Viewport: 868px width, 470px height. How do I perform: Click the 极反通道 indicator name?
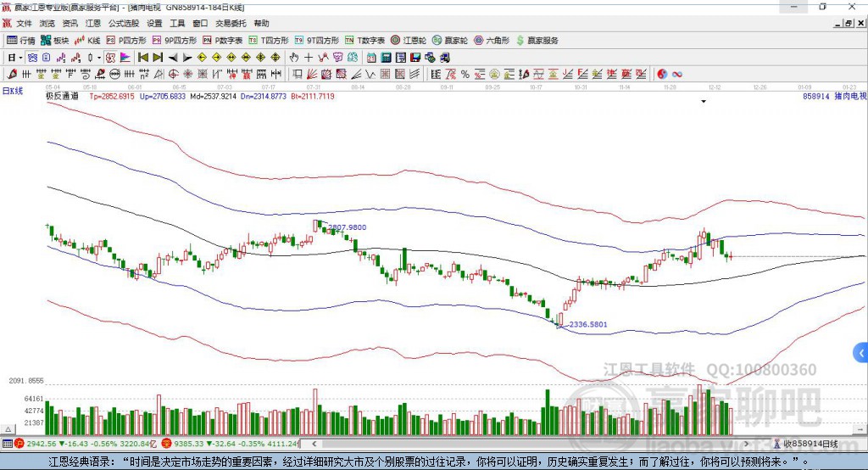click(62, 96)
